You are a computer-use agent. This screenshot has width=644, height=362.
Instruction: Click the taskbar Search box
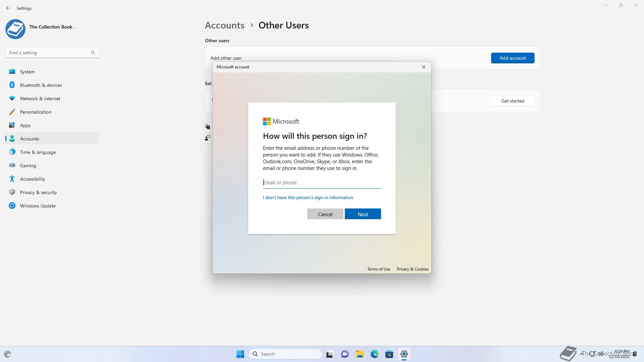coord(285,354)
